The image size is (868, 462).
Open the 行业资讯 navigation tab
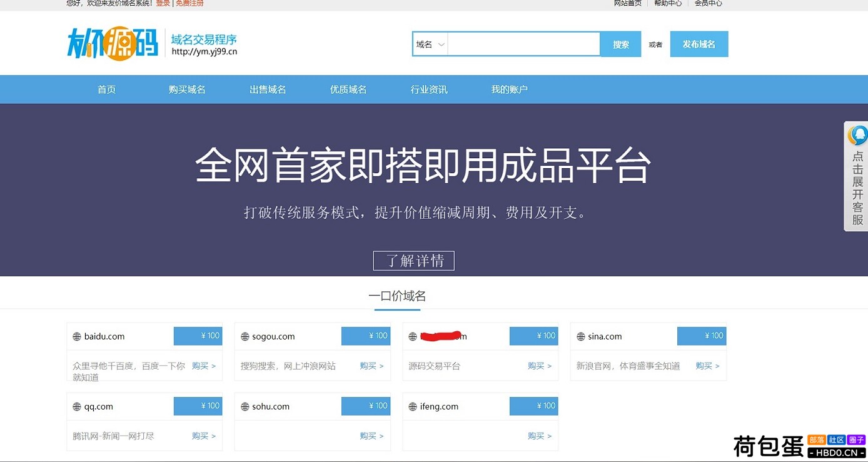point(429,89)
